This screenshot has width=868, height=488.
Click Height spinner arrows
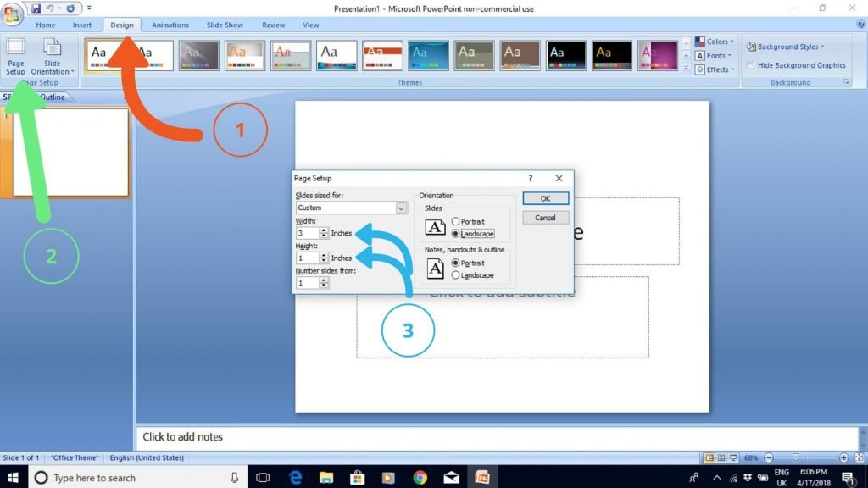pos(324,258)
